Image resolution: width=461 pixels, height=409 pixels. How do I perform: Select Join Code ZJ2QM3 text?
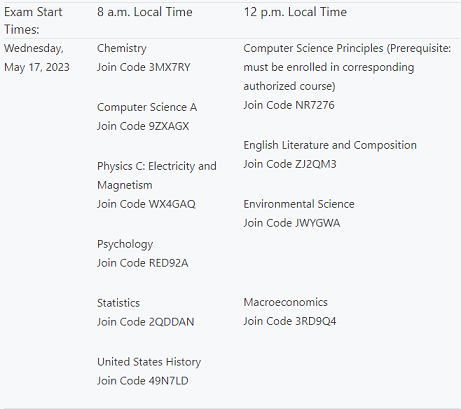(290, 164)
